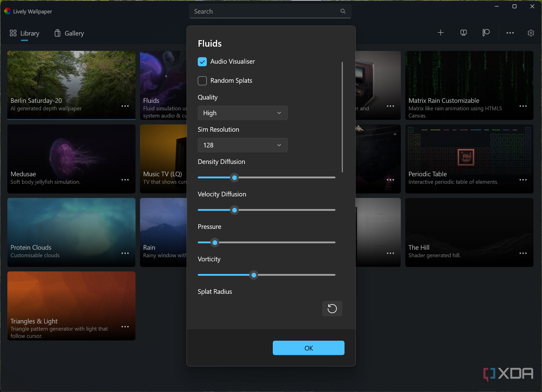Switch to the Gallery tab
Screen dimensions: 542x392
69,34
